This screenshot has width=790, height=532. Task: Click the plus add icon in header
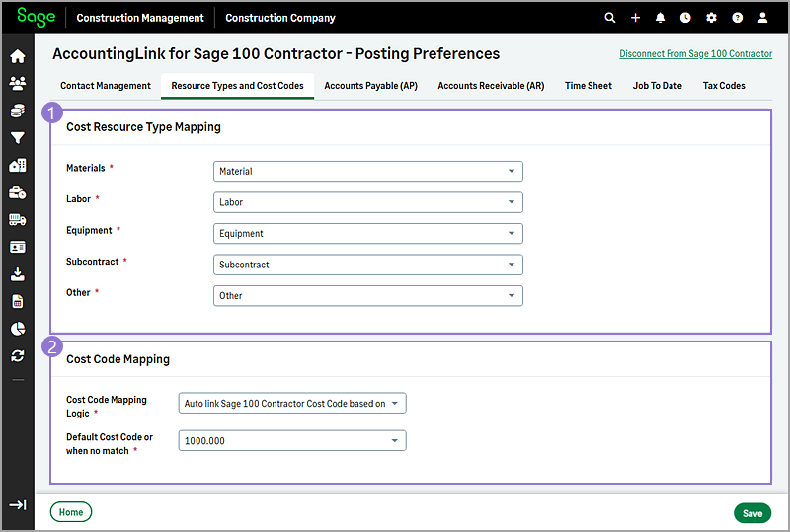tap(635, 18)
